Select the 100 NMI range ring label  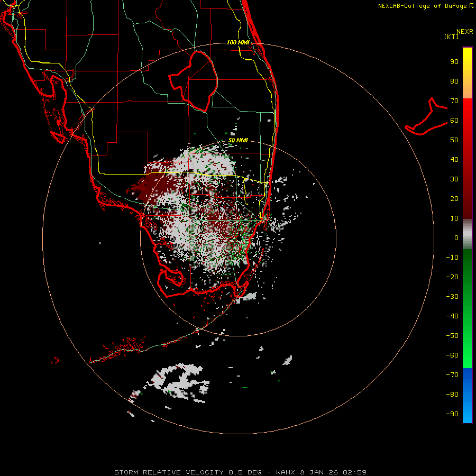[238, 42]
